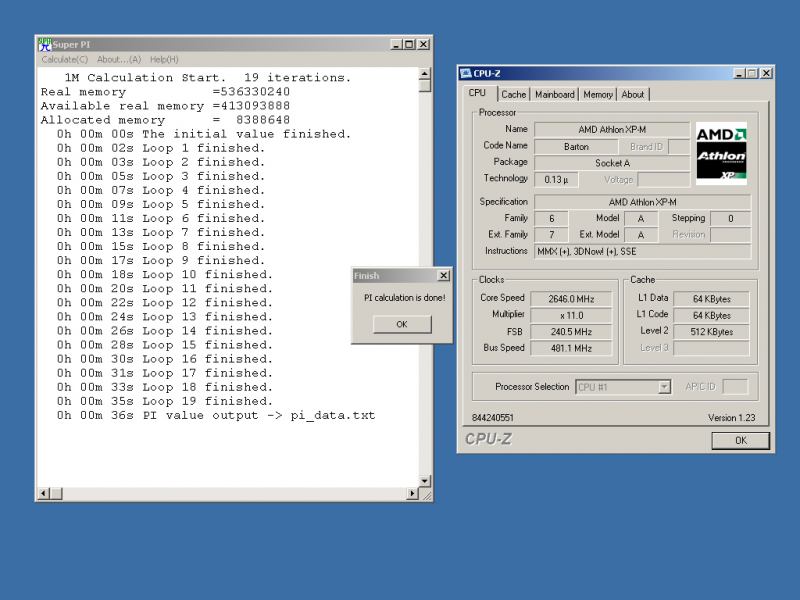This screenshot has height=600, width=800.
Task: Click the Instructions field MMX 3DNow SSE
Action: click(x=642, y=252)
